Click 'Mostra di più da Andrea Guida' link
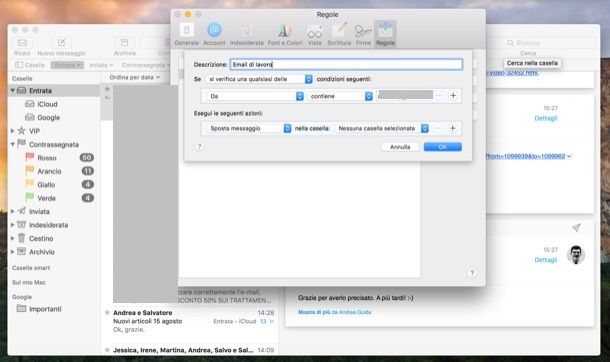610x362 pixels. point(335,312)
